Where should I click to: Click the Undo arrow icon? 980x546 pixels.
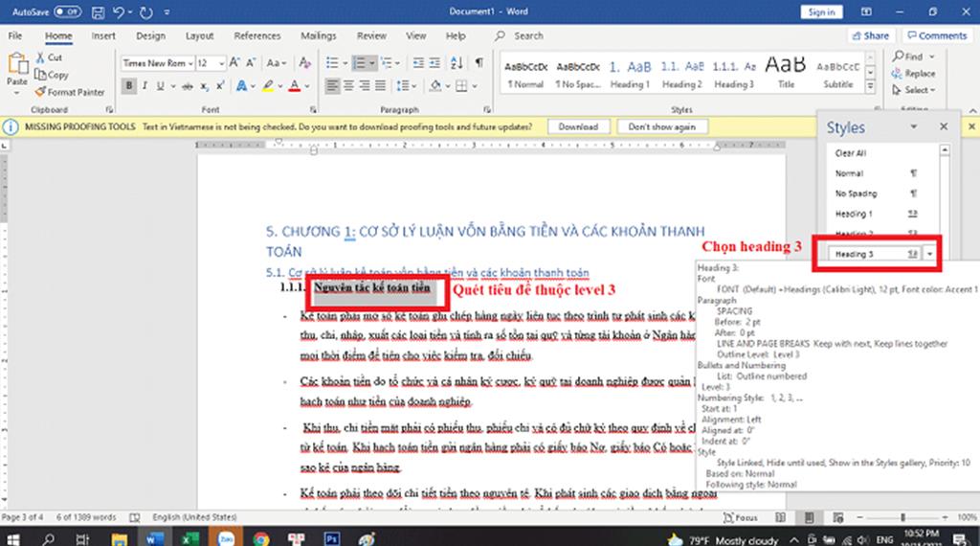pyautogui.click(x=119, y=11)
